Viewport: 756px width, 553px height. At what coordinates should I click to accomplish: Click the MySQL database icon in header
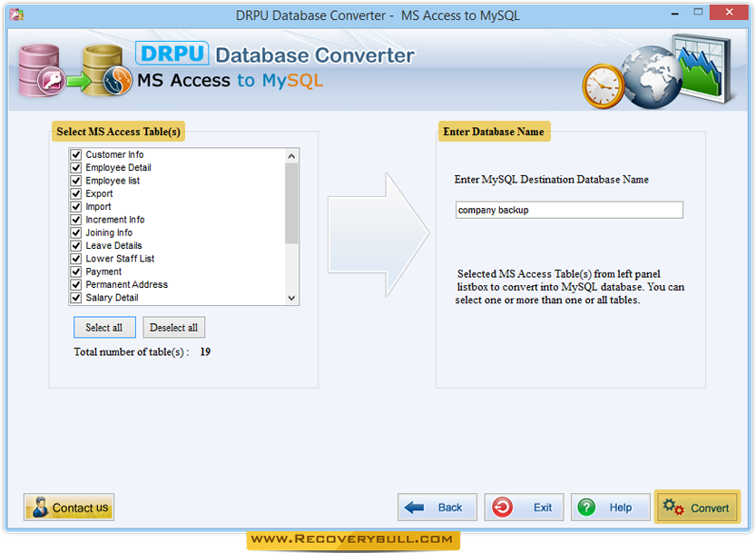(107, 71)
